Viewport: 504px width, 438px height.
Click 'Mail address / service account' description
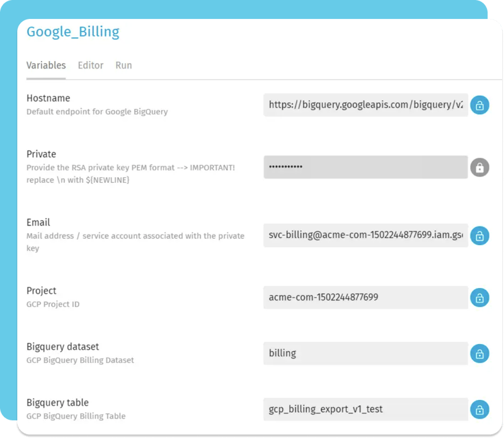135,242
